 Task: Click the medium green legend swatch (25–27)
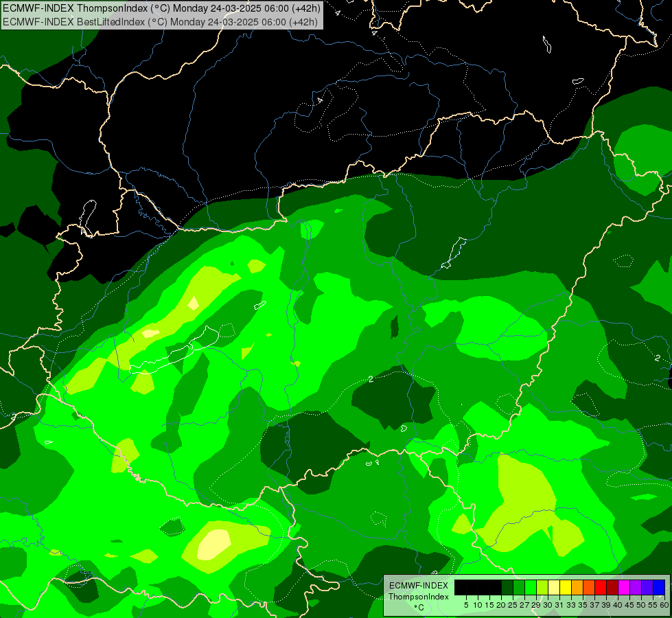(x=518, y=588)
